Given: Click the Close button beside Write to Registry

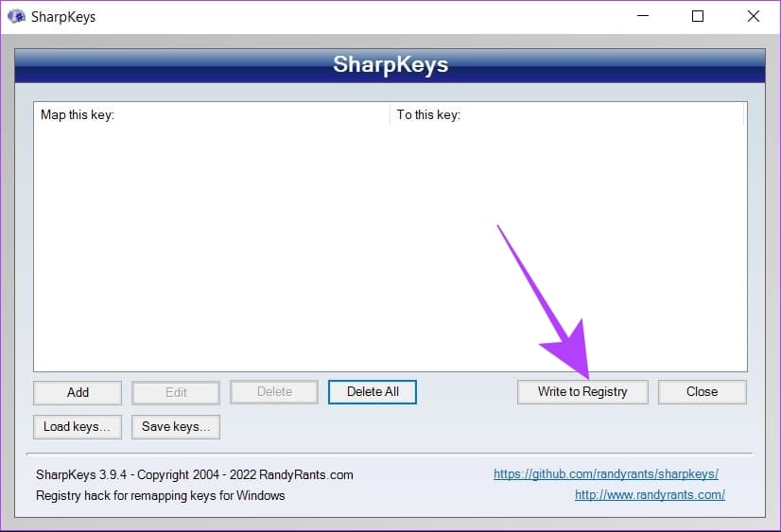Looking at the screenshot, I should click(702, 391).
